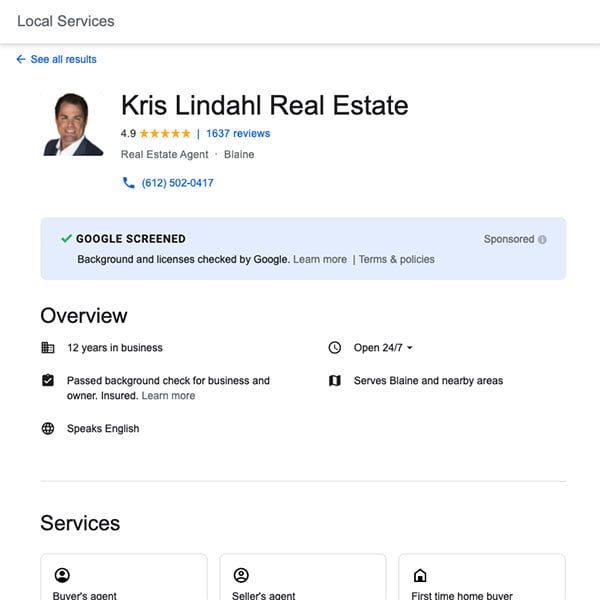Viewport: 600px width, 600px height.
Task: Click the star rating icons
Action: (165, 134)
